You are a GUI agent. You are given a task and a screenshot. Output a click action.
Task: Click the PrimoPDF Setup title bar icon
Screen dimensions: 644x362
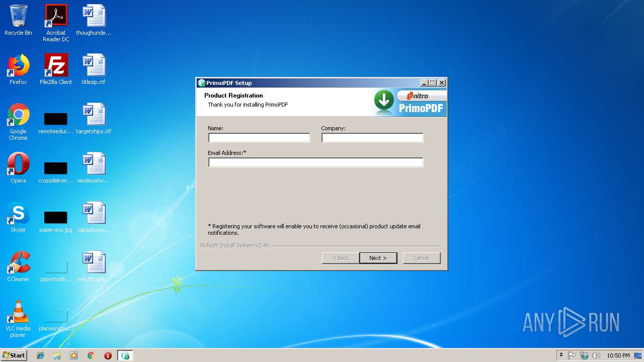(x=202, y=83)
